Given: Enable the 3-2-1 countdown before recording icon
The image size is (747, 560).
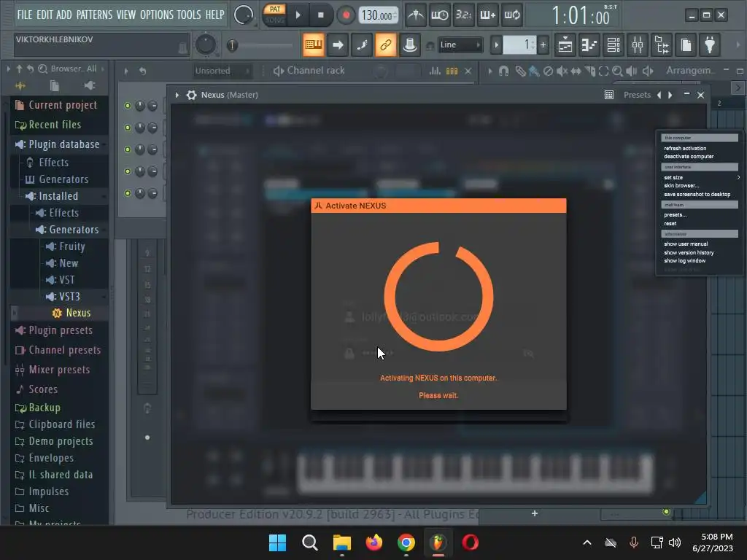Looking at the screenshot, I should (463, 15).
